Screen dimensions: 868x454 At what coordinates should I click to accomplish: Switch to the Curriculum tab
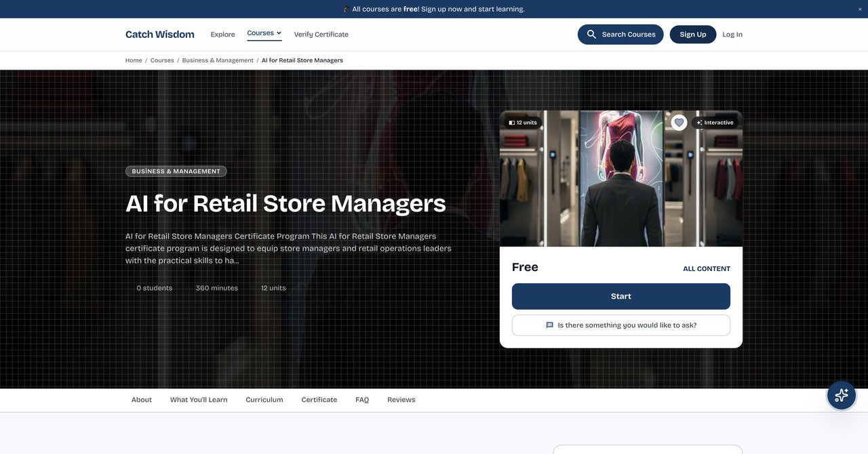click(x=264, y=400)
